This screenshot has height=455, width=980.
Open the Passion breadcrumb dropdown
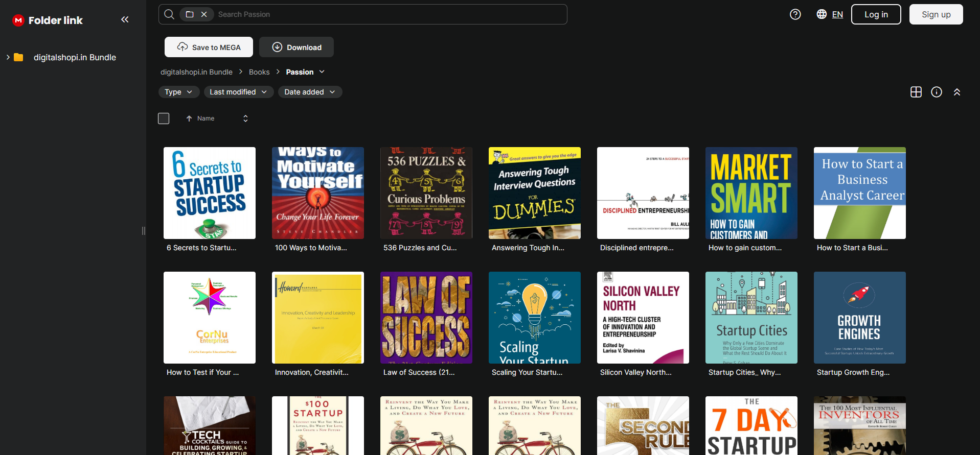pos(322,72)
